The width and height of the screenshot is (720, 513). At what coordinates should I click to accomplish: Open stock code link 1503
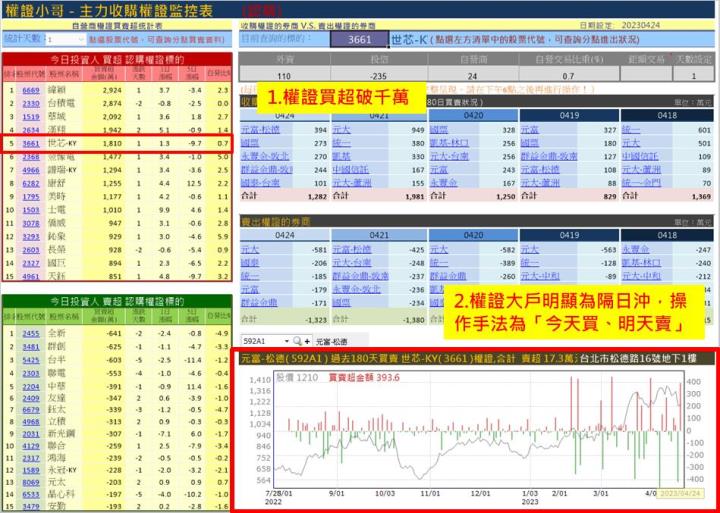click(x=31, y=210)
